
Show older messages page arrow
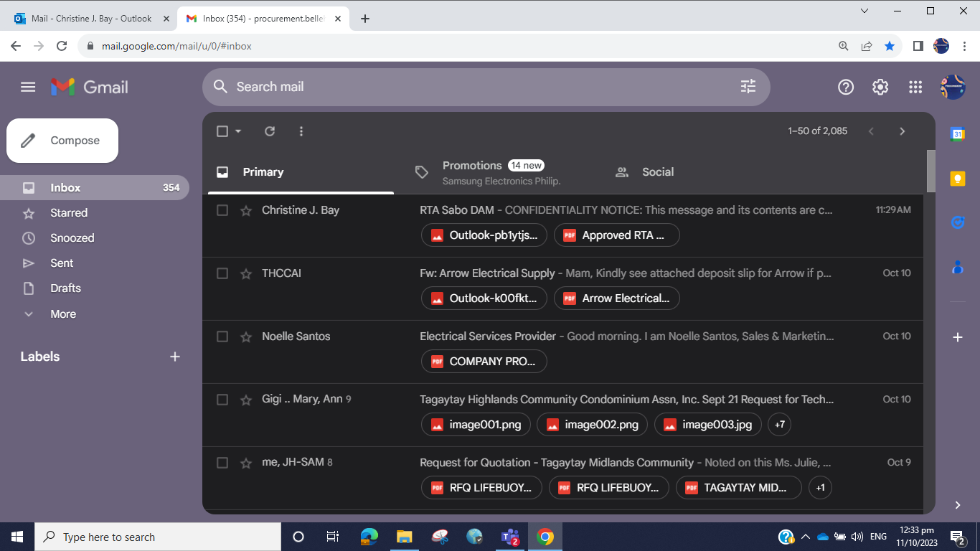point(903,131)
